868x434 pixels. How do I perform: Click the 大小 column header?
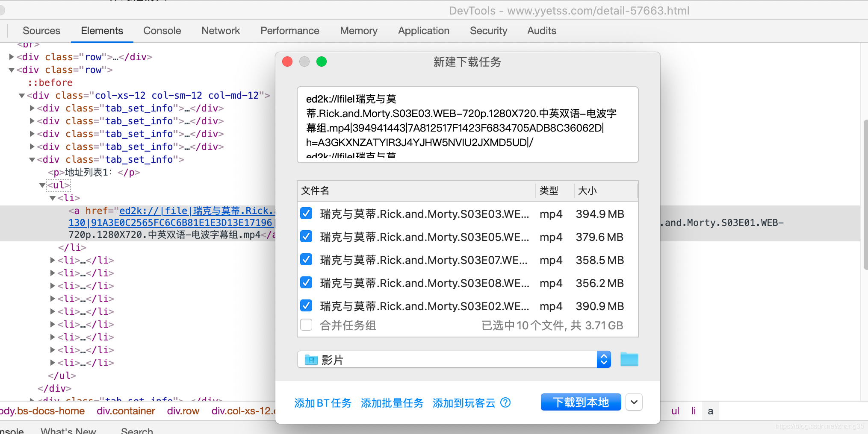[605, 191]
